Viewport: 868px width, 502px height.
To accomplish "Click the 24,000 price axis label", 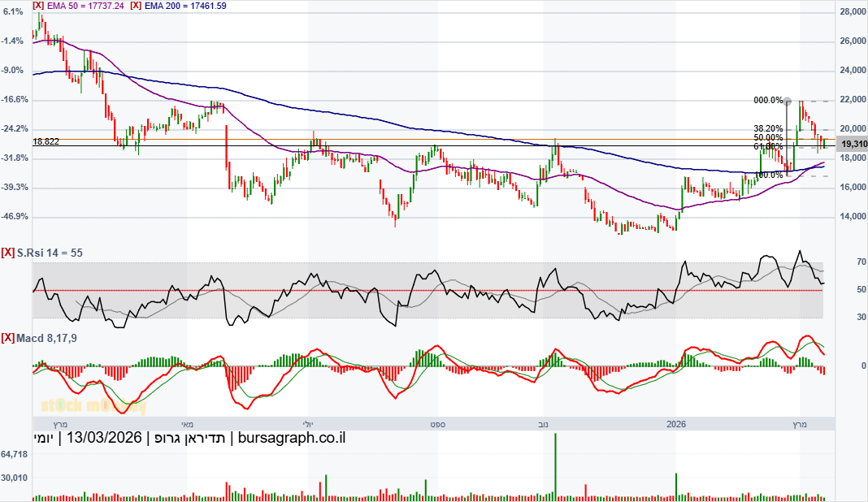I will point(853,71).
